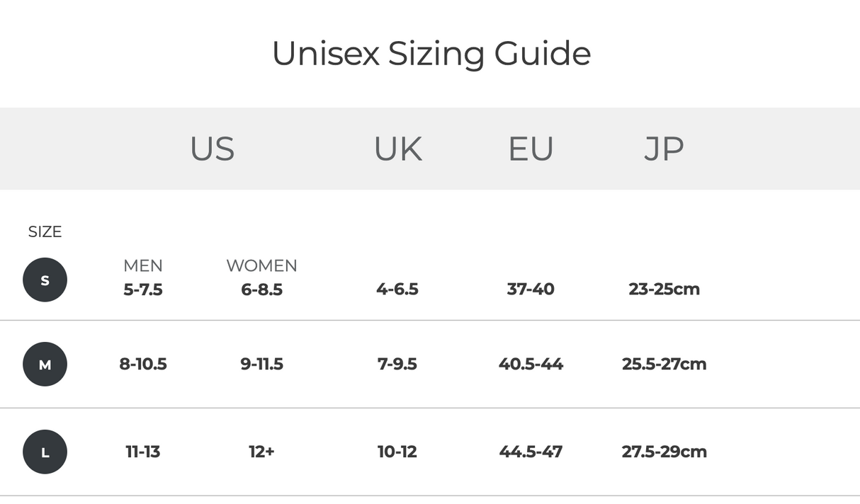Click the WOMEN subheading
Image resolution: width=860 pixels, height=504 pixels.
(261, 265)
